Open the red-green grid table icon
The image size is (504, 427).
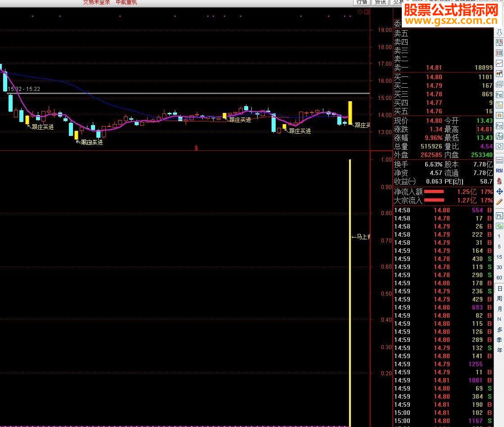coord(499,53)
